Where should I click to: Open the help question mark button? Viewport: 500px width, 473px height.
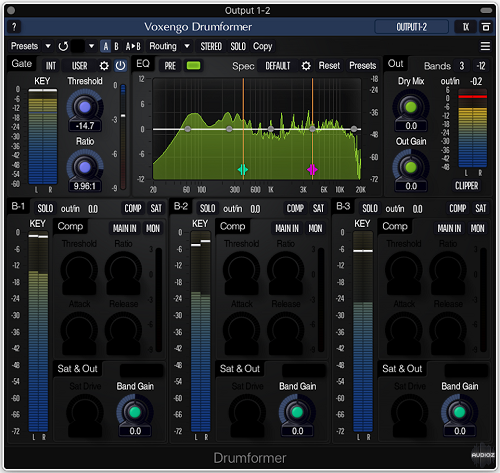click(14, 27)
